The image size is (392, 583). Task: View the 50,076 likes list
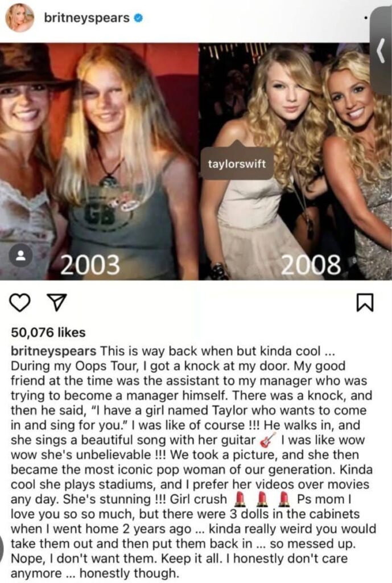[x=48, y=332]
